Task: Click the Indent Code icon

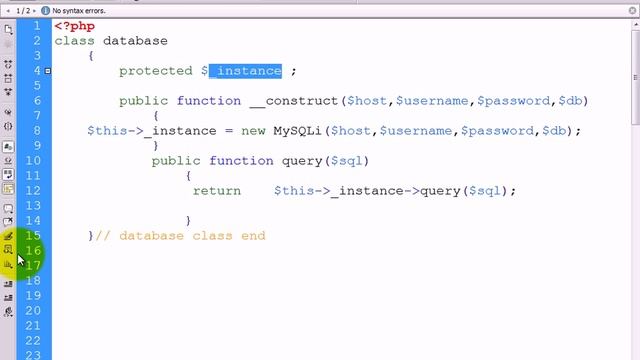Action: [8, 284]
